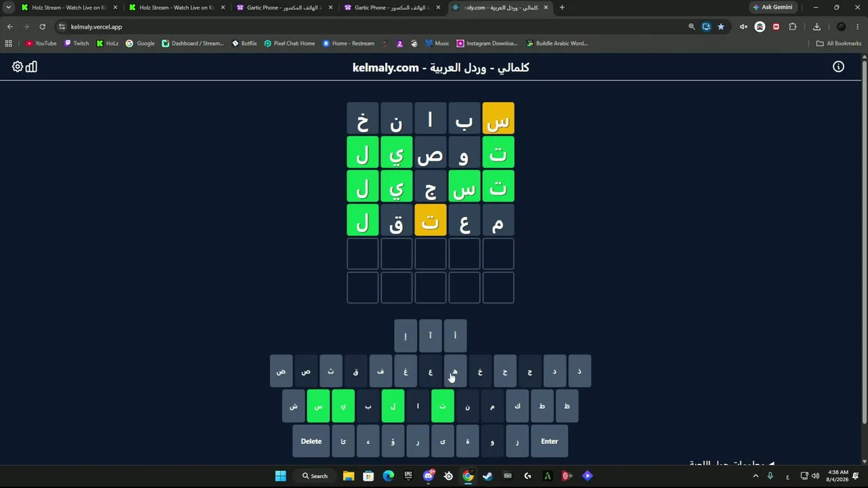
Task: Tap the green س key on the keyboard
Action: (x=318, y=407)
